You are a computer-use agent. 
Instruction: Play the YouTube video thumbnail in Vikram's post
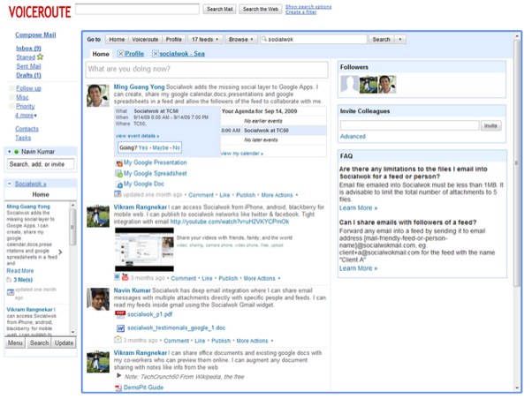(144, 250)
